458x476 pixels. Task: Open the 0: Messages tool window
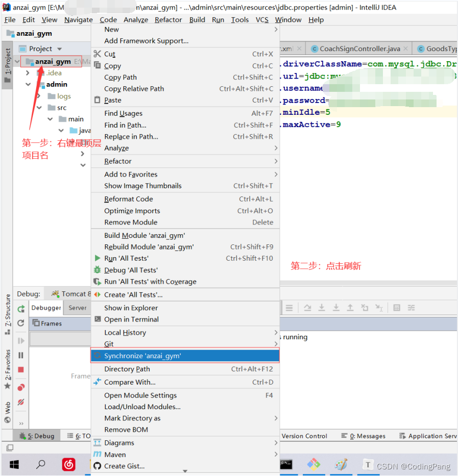pyautogui.click(x=363, y=436)
